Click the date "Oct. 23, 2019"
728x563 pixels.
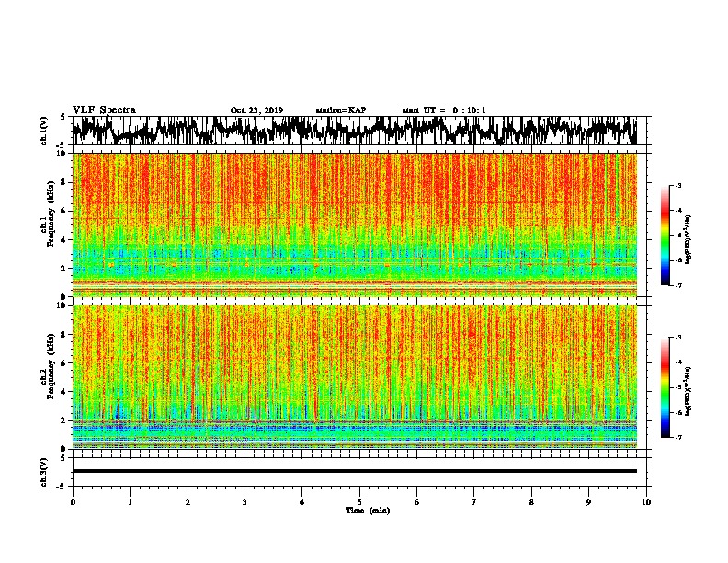pos(256,110)
